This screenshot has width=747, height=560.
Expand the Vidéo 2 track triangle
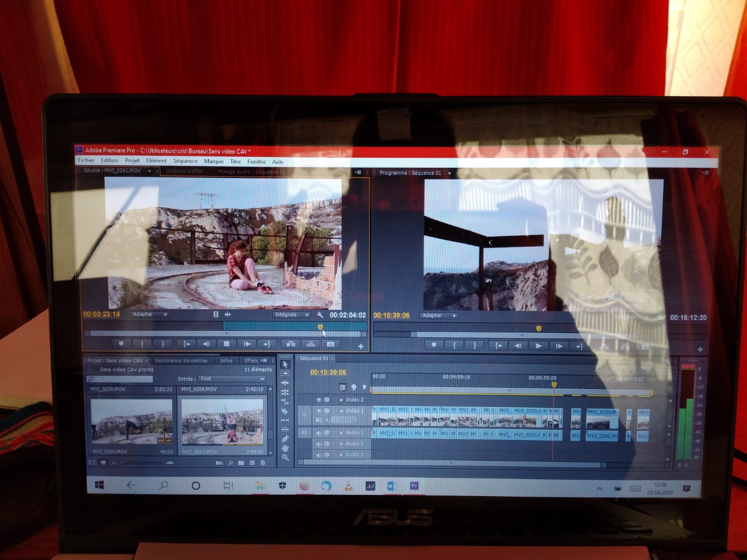pos(341,400)
